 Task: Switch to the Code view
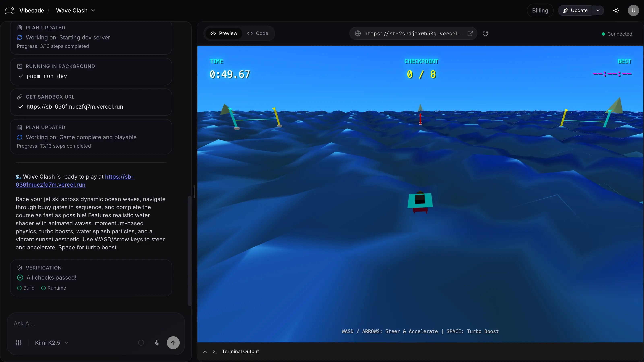click(258, 33)
